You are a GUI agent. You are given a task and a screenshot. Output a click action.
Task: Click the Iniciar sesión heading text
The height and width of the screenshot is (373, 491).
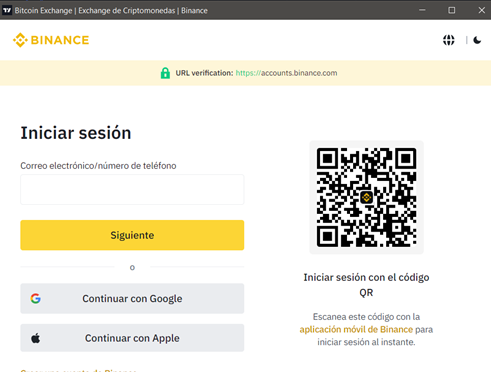[x=76, y=133]
